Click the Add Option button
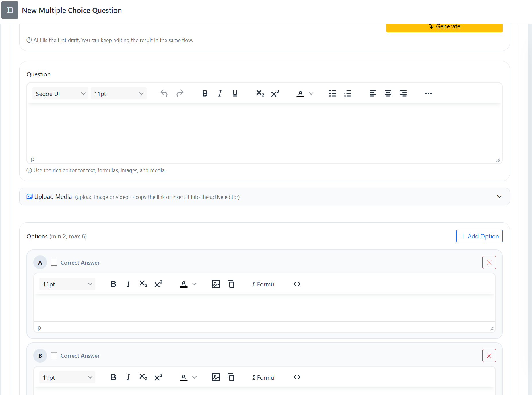The height and width of the screenshot is (395, 532). point(479,236)
